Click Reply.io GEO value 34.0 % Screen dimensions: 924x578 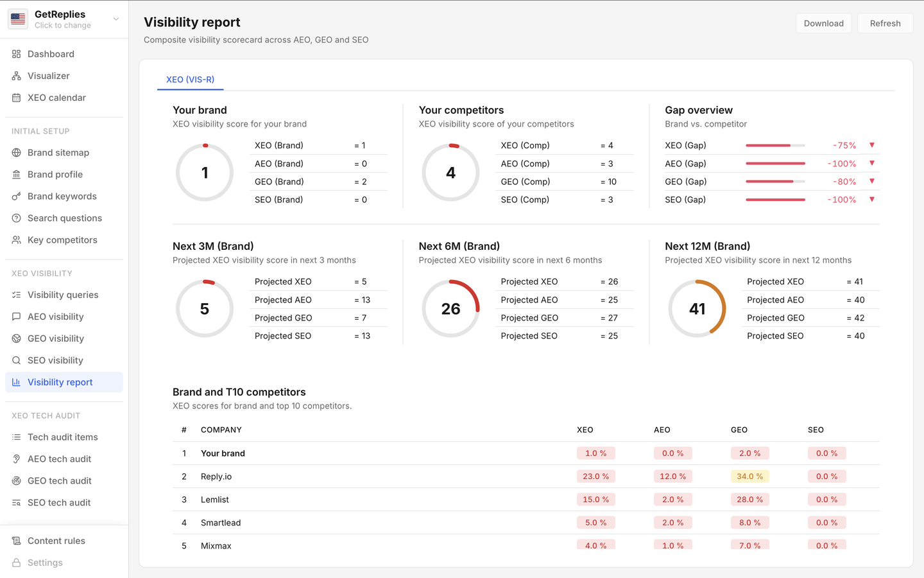[x=750, y=477]
